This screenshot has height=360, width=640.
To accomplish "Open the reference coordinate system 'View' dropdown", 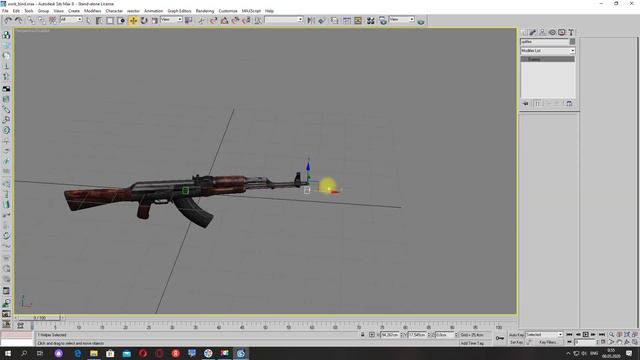I will (x=171, y=20).
